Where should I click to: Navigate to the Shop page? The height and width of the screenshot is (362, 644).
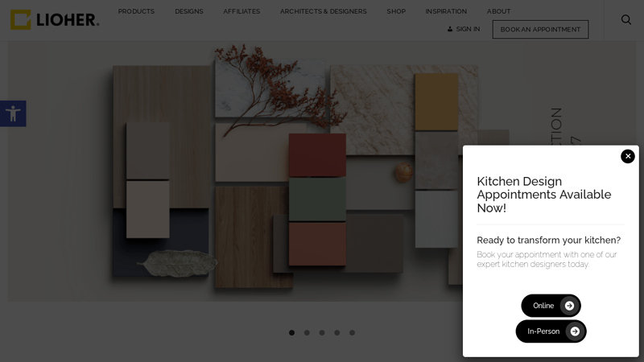coord(396,11)
